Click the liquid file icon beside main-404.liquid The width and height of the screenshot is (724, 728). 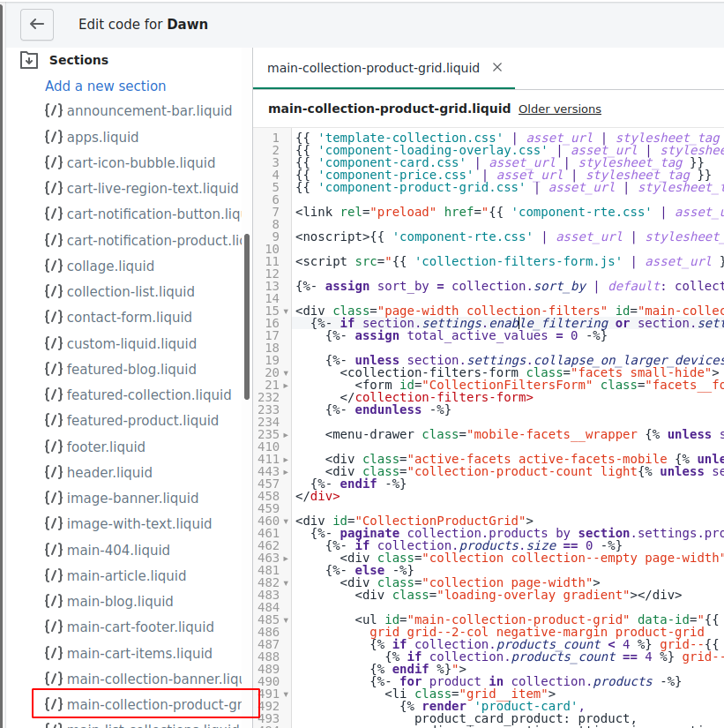point(54,550)
